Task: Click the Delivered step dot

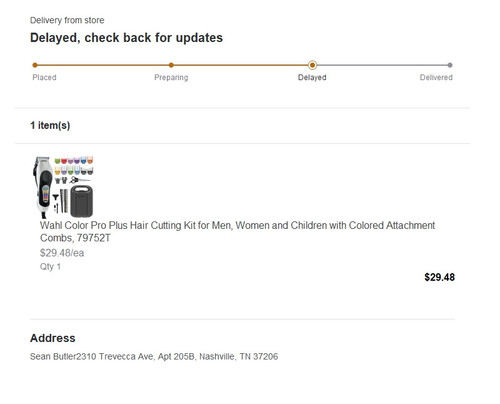Action: click(450, 65)
